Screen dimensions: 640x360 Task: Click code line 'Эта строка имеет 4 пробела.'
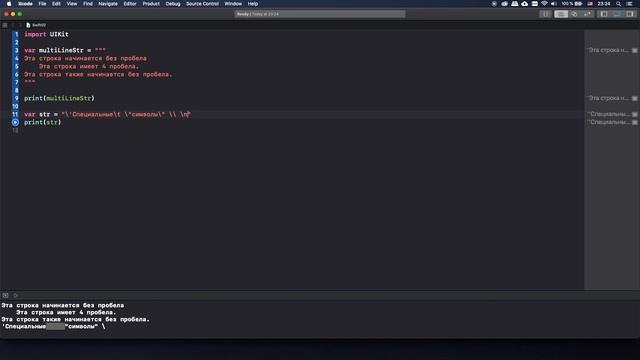pos(89,66)
